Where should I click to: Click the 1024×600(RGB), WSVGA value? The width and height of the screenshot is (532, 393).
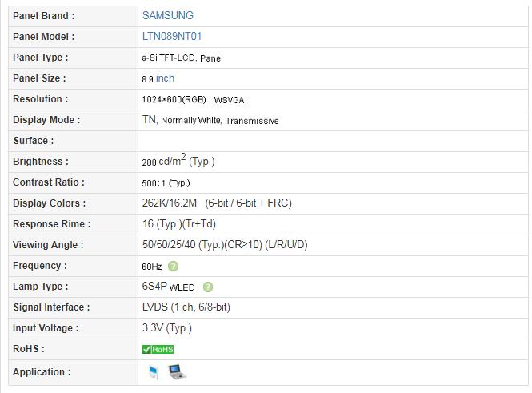pyautogui.click(x=193, y=100)
